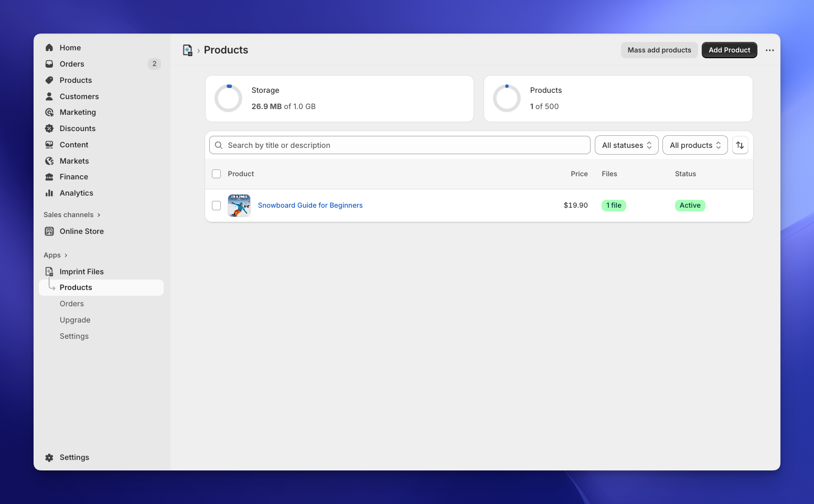814x504 pixels.
Task: Open Upgrade under Imprint Files
Action: click(75, 320)
